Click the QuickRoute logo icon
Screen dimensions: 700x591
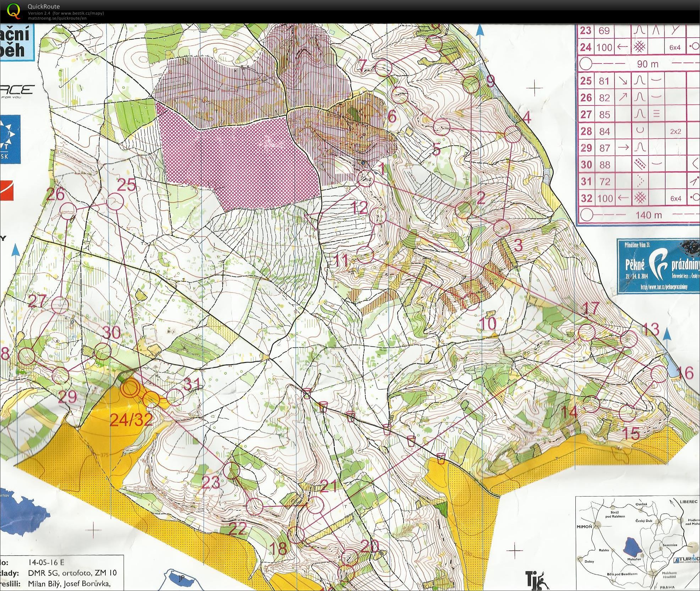pos(13,11)
